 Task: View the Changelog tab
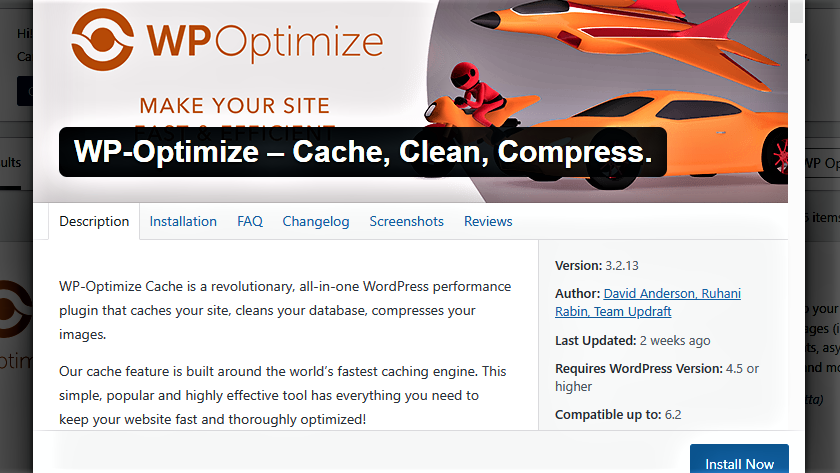pos(316,221)
